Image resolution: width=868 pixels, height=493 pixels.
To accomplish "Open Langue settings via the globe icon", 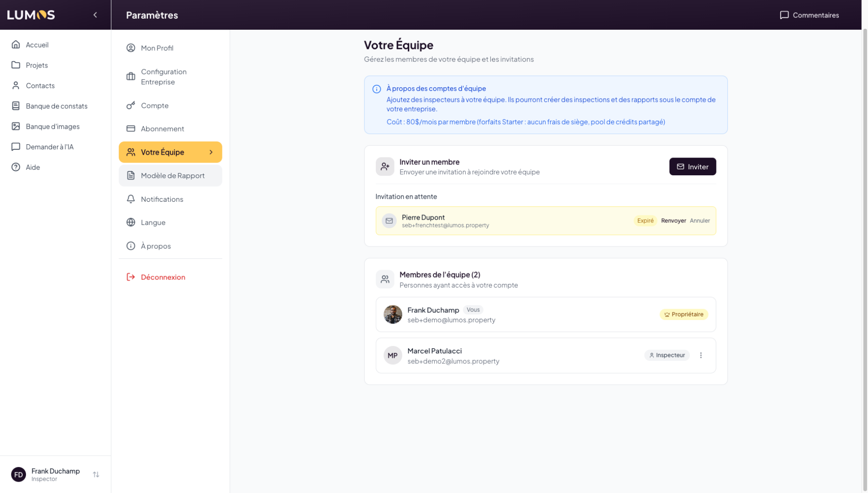I will 131,222.
